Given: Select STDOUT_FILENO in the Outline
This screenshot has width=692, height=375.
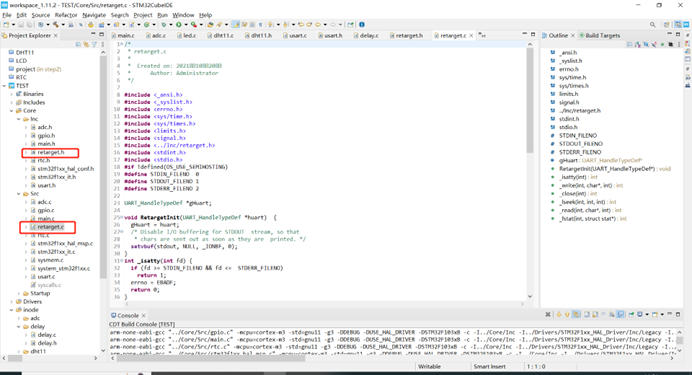Looking at the screenshot, I should pyautogui.click(x=581, y=144).
